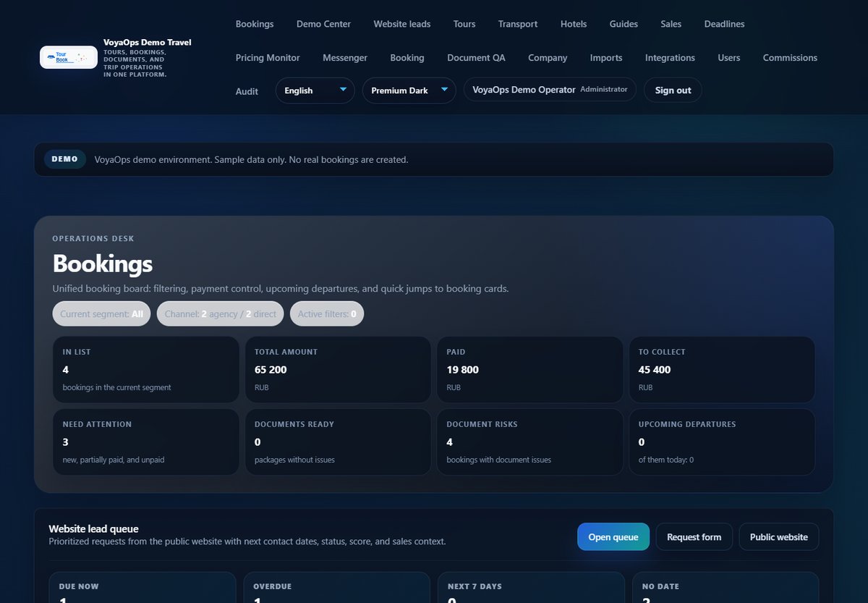868x603 pixels.
Task: Open the Guides page
Action: click(x=624, y=24)
